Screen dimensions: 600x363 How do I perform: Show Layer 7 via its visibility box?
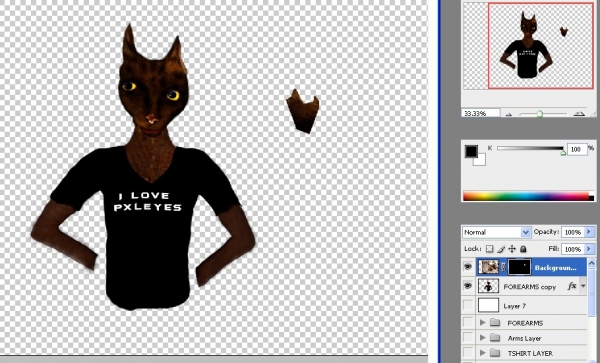[x=468, y=305]
